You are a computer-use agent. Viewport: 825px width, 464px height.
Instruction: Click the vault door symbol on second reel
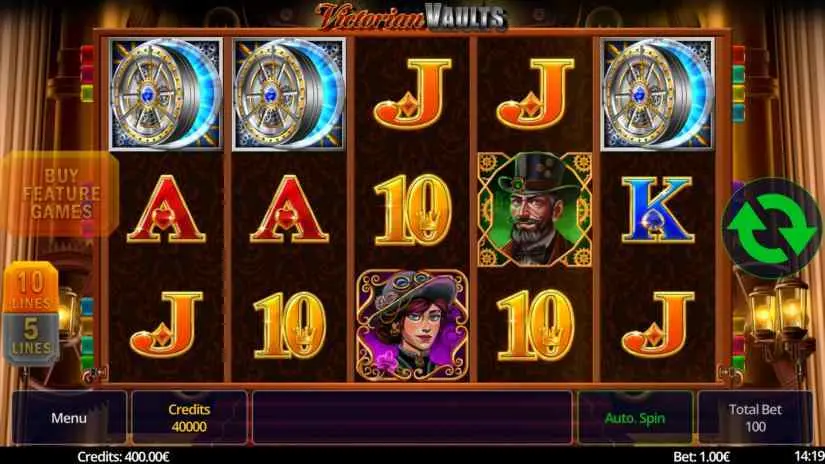(289, 94)
